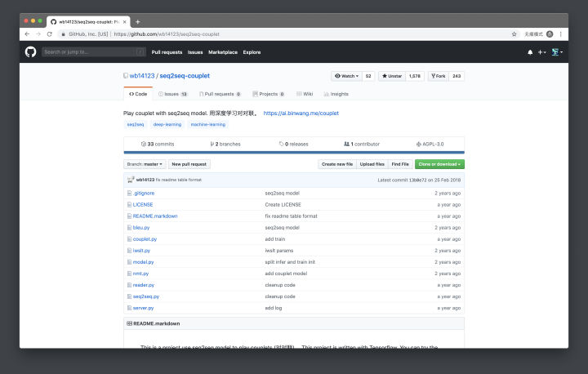588x374 pixels.
Task: Select the Code tab
Action: click(138, 94)
